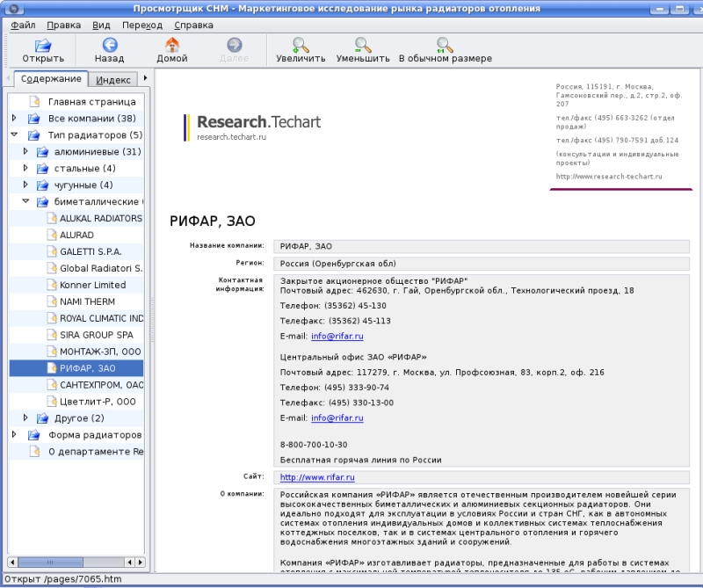
Task: Expand the алюминиевые (31) branch
Action: point(25,151)
